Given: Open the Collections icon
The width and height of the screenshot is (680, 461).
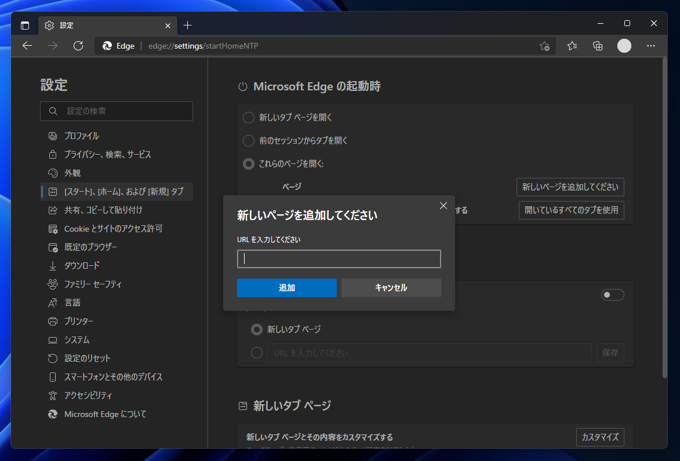Looking at the screenshot, I should [598, 46].
